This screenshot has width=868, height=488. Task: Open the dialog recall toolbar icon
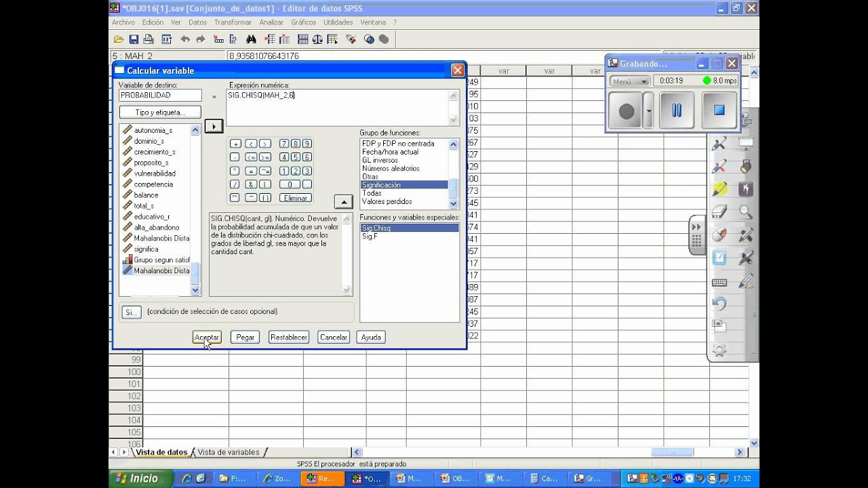click(166, 39)
